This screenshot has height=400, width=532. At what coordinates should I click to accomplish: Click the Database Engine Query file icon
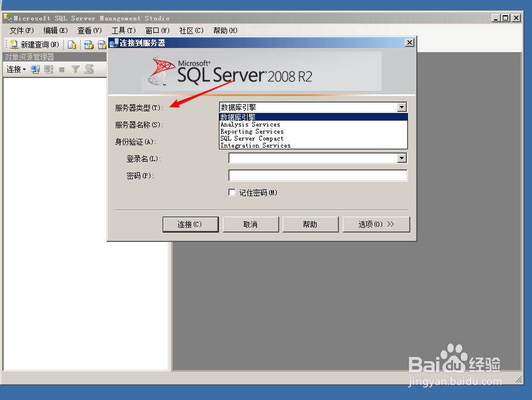coord(71,45)
